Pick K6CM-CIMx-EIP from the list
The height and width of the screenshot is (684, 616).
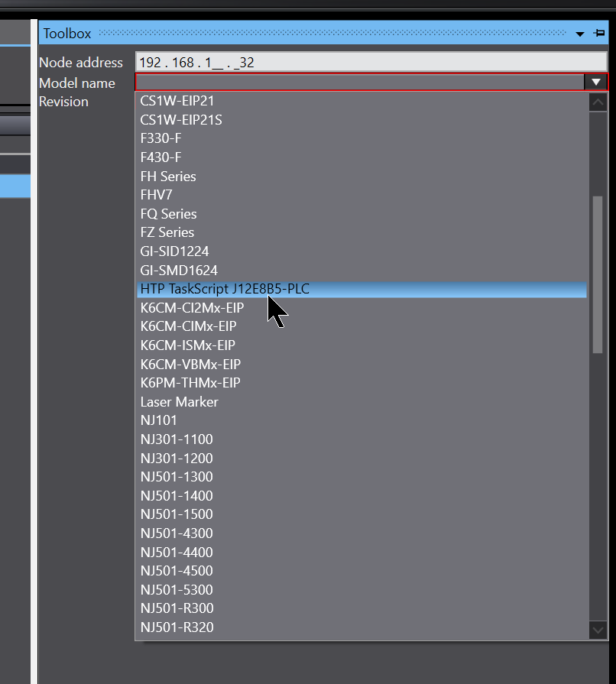361,326
